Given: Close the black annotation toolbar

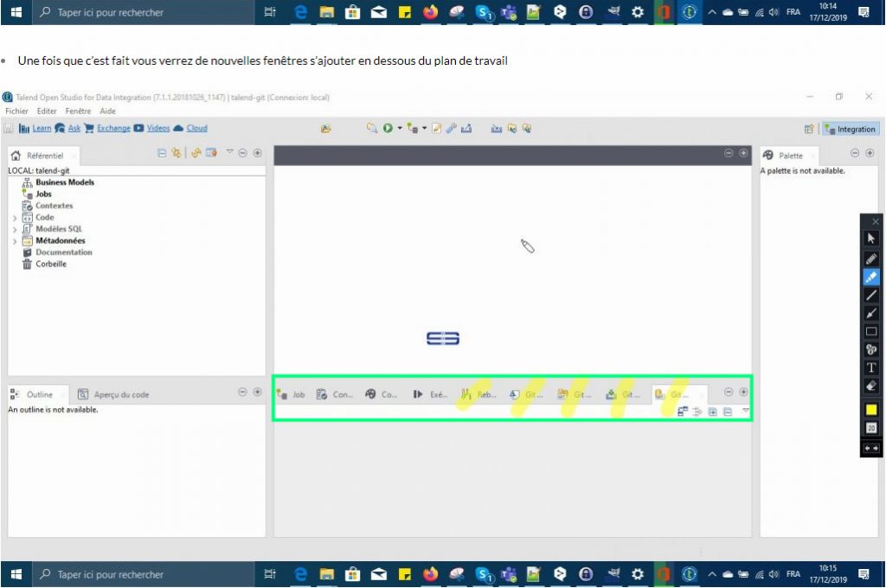Looking at the screenshot, I should 876,221.
